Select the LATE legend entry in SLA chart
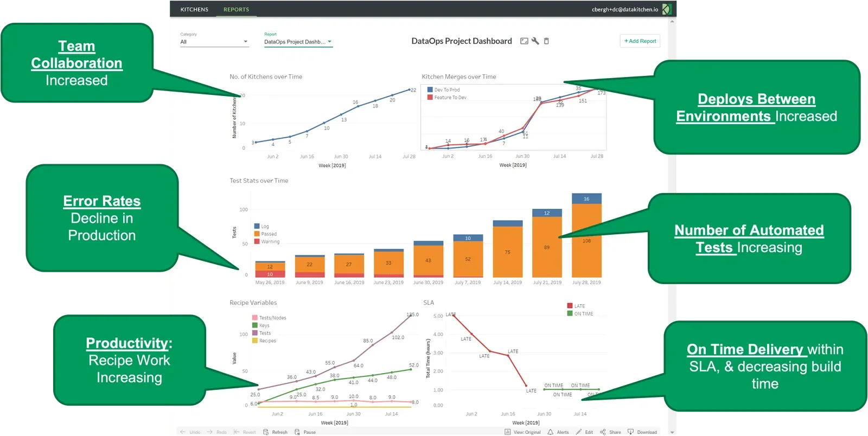 tap(576, 306)
